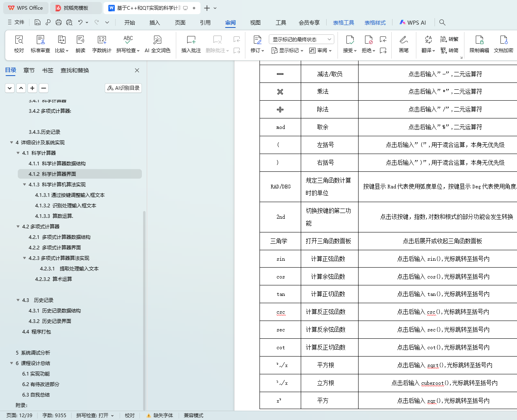This screenshot has width=517, height=420.
Task: Open the WPS AI tab
Action: (x=413, y=23)
